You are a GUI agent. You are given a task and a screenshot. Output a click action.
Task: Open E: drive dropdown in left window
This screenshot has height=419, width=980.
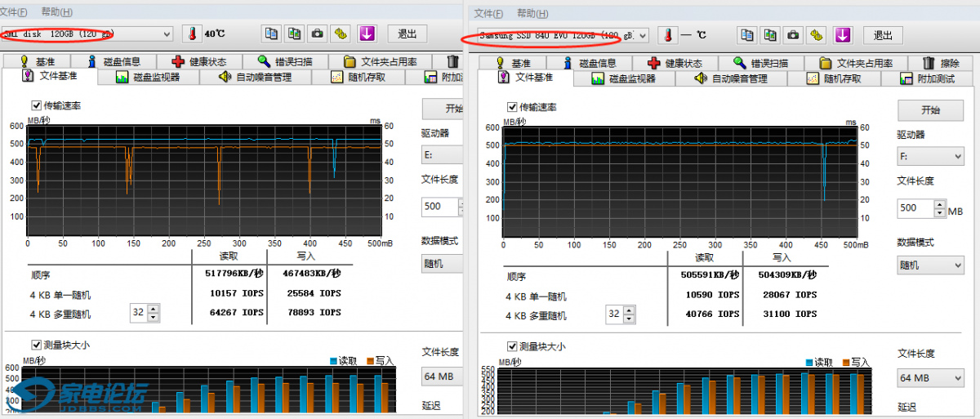pos(442,154)
